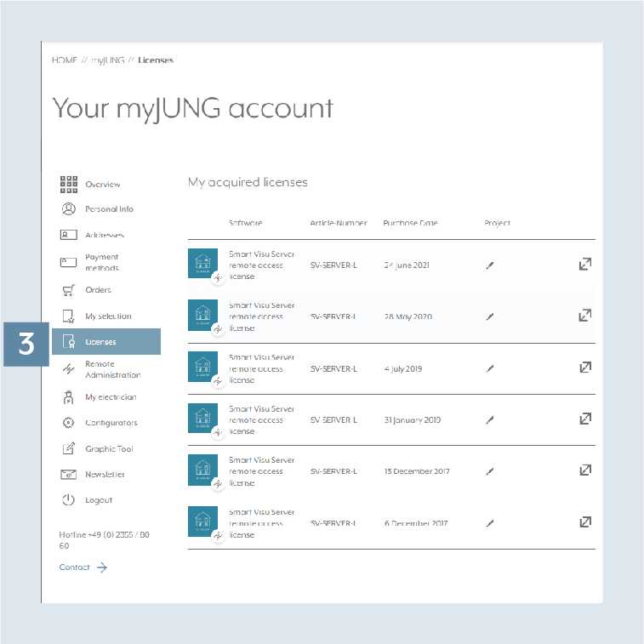Click the My selection star icon
Viewport: 644px width, 644px height.
(x=69, y=316)
